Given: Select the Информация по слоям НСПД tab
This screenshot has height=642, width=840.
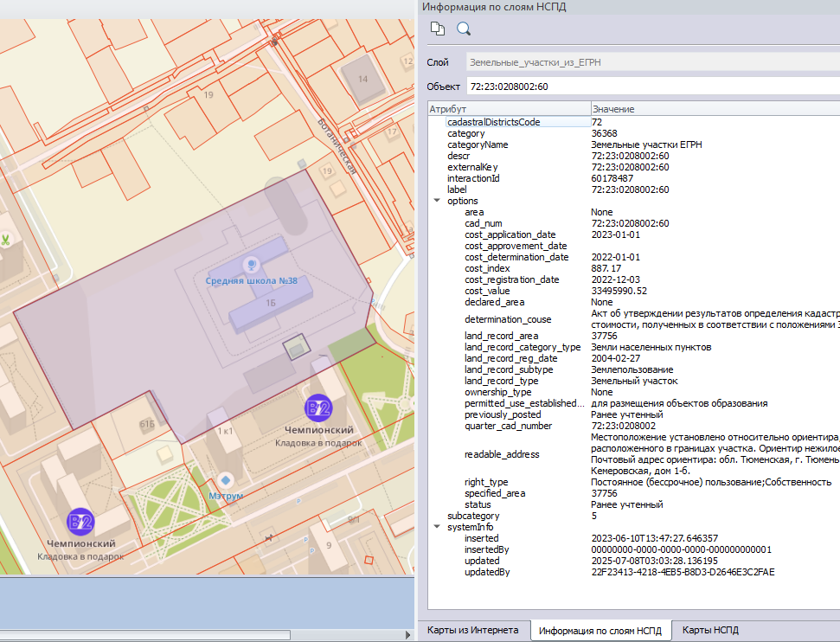Looking at the screenshot, I should 600,631.
